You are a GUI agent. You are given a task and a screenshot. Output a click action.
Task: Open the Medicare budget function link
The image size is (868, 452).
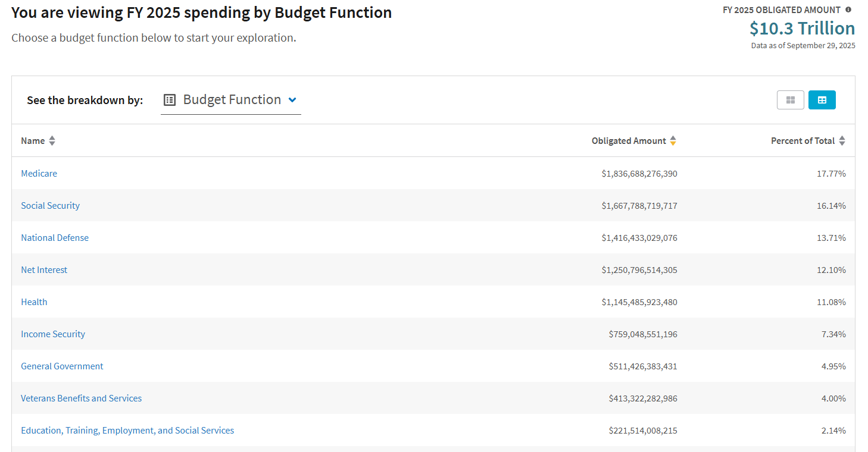(x=39, y=174)
